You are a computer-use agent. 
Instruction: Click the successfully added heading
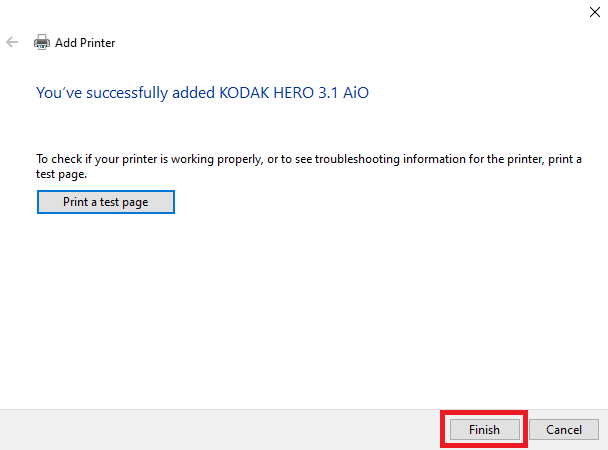[x=202, y=93]
